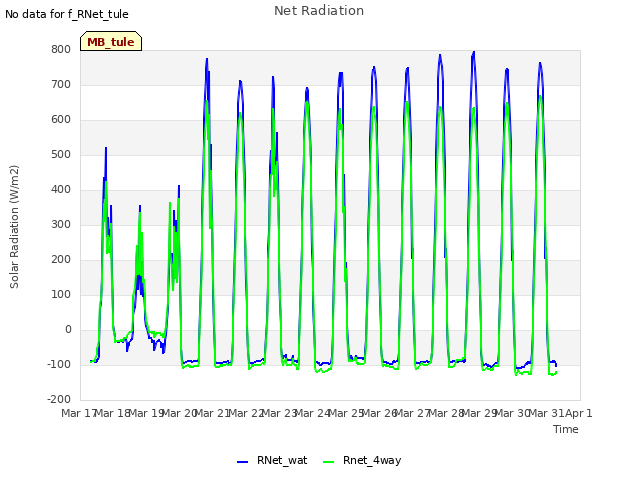Click the 500 y-axis tick label

(x=61, y=155)
